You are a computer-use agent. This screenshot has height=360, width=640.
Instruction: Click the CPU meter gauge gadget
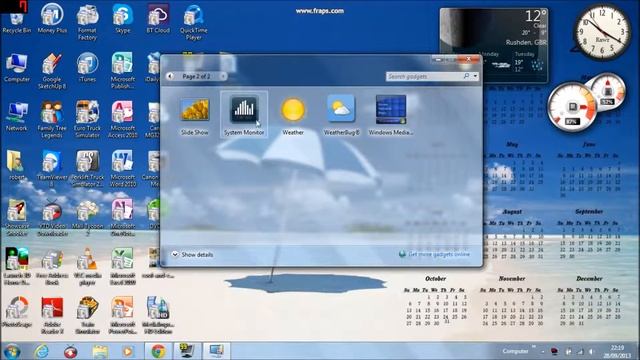click(x=572, y=107)
